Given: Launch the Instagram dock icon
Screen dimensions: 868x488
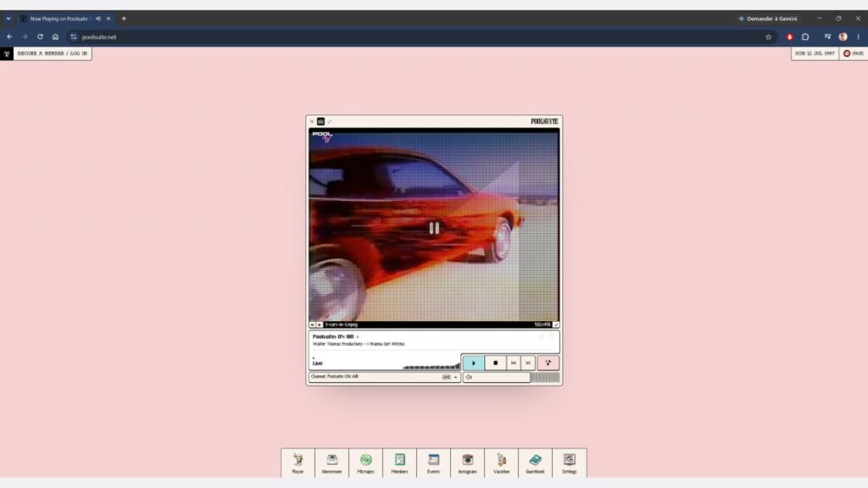Looking at the screenshot, I should point(467,463).
